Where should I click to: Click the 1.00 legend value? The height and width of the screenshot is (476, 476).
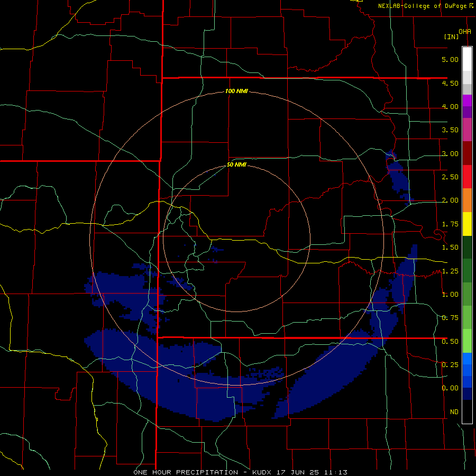pyautogui.click(x=450, y=295)
